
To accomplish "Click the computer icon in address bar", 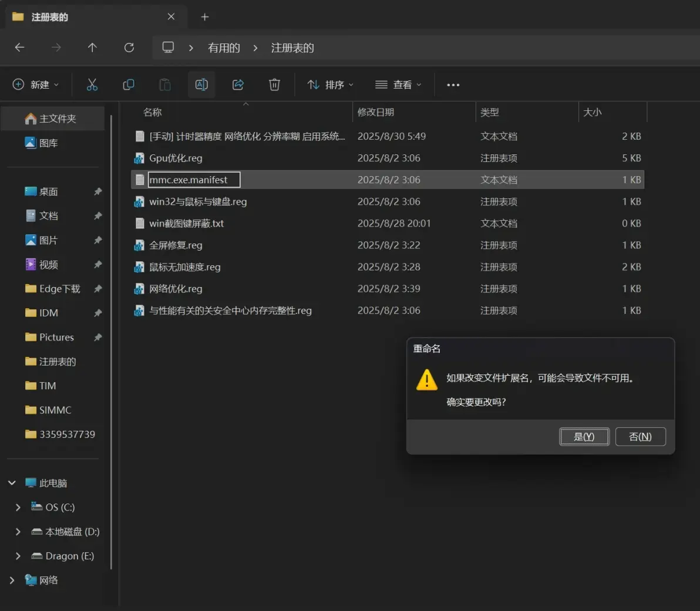I will tap(168, 48).
